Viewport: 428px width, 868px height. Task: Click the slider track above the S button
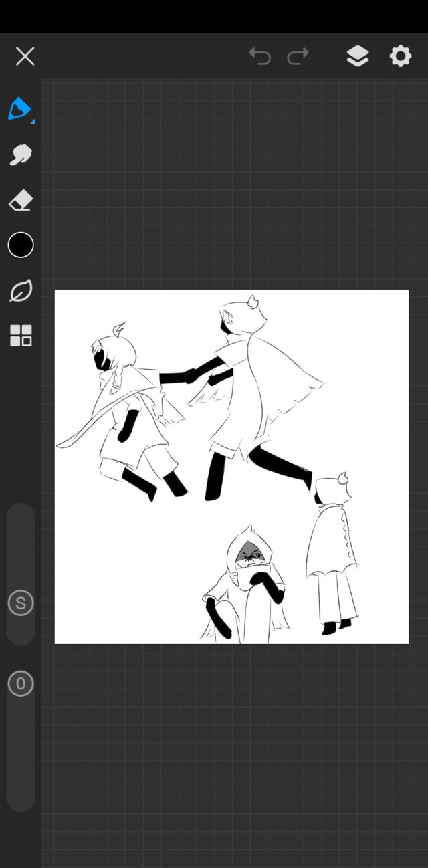(21, 542)
